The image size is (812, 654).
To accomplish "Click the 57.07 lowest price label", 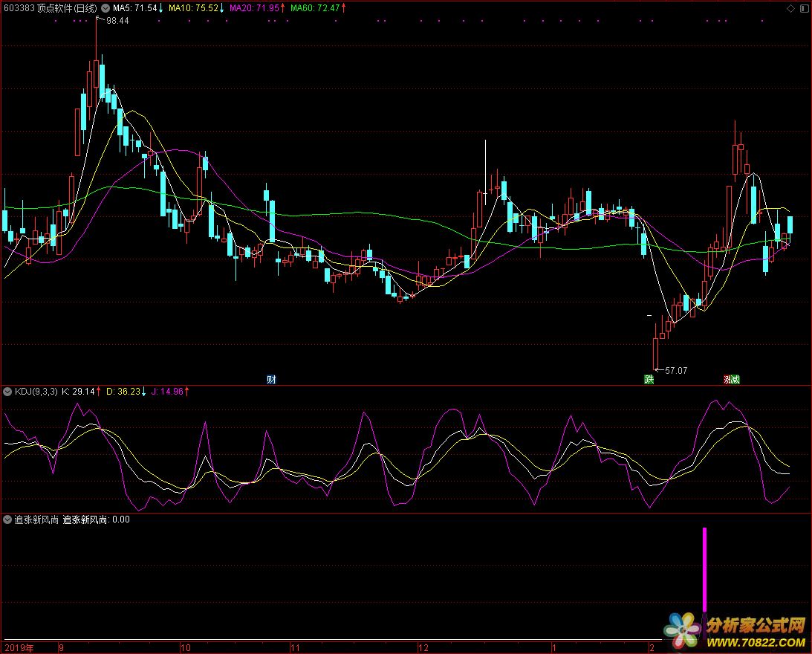I will tap(676, 370).
